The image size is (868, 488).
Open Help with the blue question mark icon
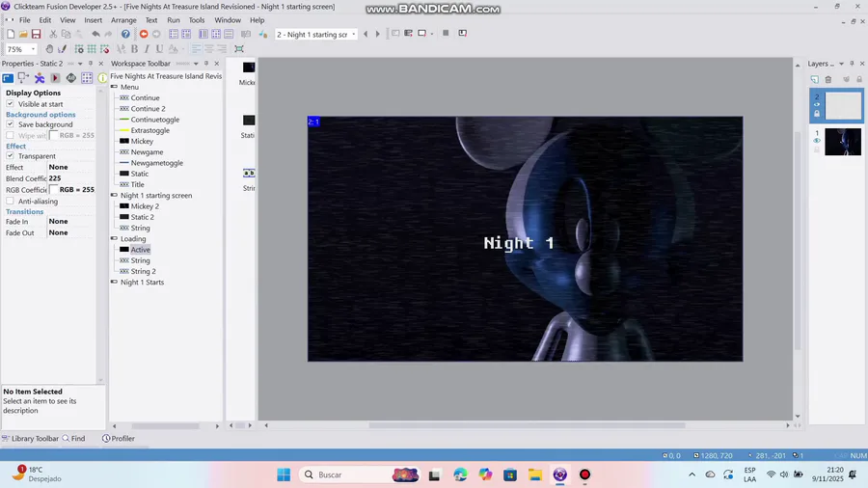coord(125,35)
